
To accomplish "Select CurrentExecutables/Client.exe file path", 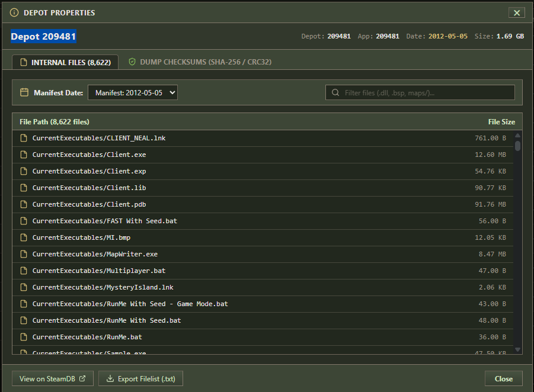I will pyautogui.click(x=89, y=155).
